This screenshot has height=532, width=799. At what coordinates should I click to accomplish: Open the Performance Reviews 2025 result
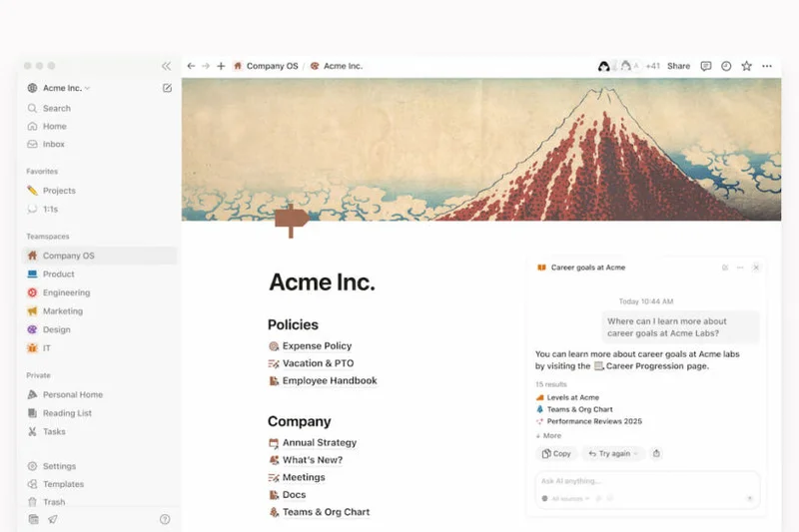pos(589,421)
